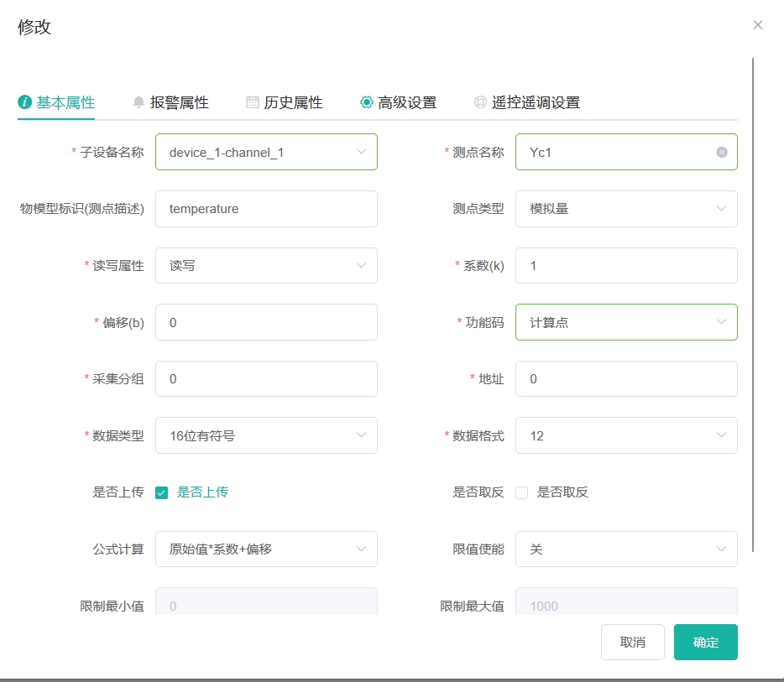The width and height of the screenshot is (784, 682).
Task: Expand the 数据类型 dropdown showing 16位有符号
Action: (x=266, y=435)
